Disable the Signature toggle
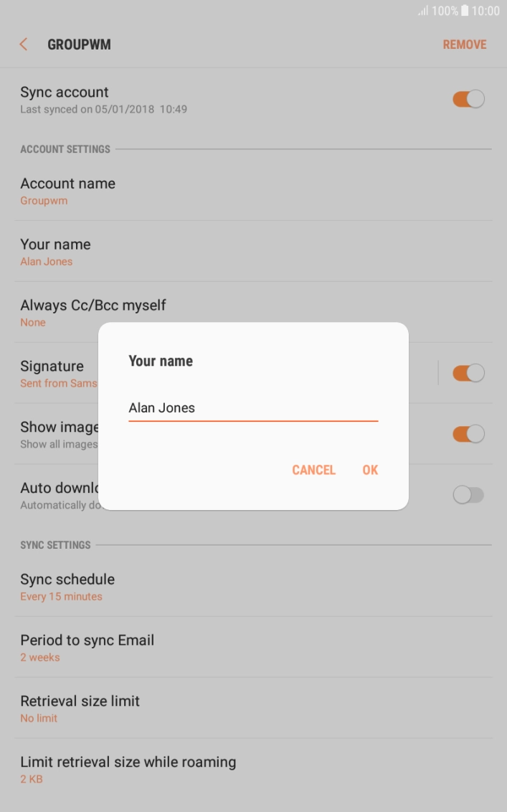 [x=468, y=373]
